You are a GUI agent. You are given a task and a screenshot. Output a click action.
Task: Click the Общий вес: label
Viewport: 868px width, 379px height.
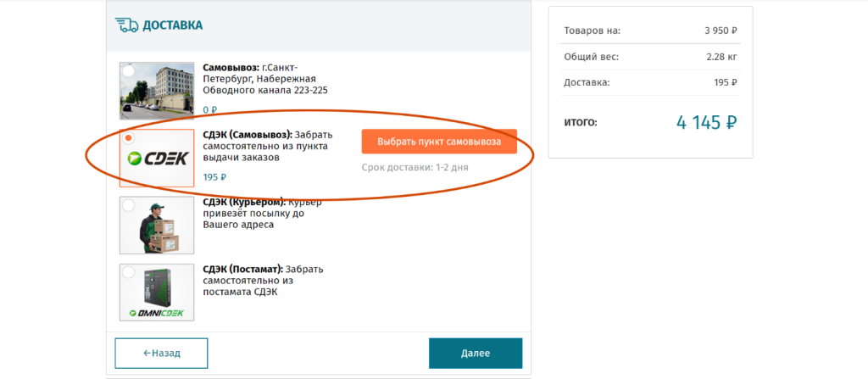pyautogui.click(x=591, y=57)
